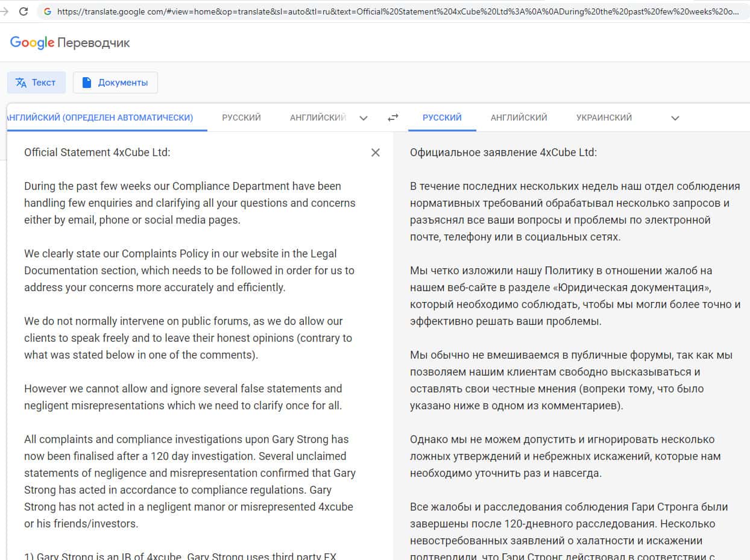Image resolution: width=750 pixels, height=560 pixels.
Task: Choose Русский as the source language
Action: [241, 118]
